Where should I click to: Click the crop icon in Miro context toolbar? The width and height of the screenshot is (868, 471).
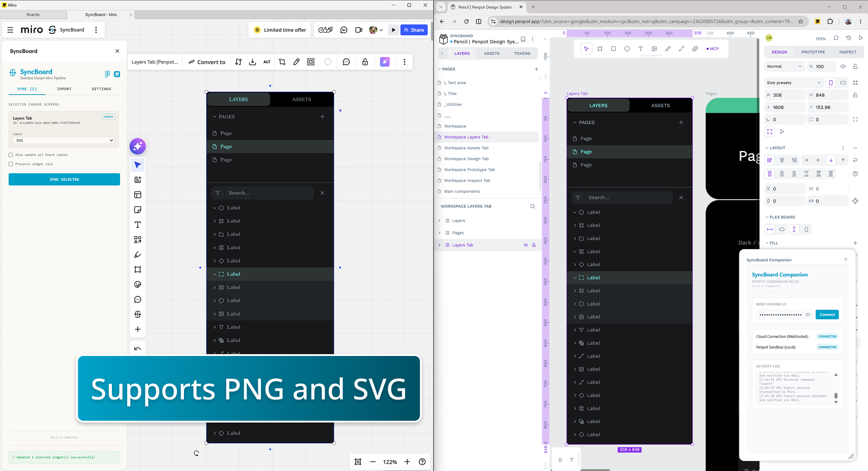point(282,62)
